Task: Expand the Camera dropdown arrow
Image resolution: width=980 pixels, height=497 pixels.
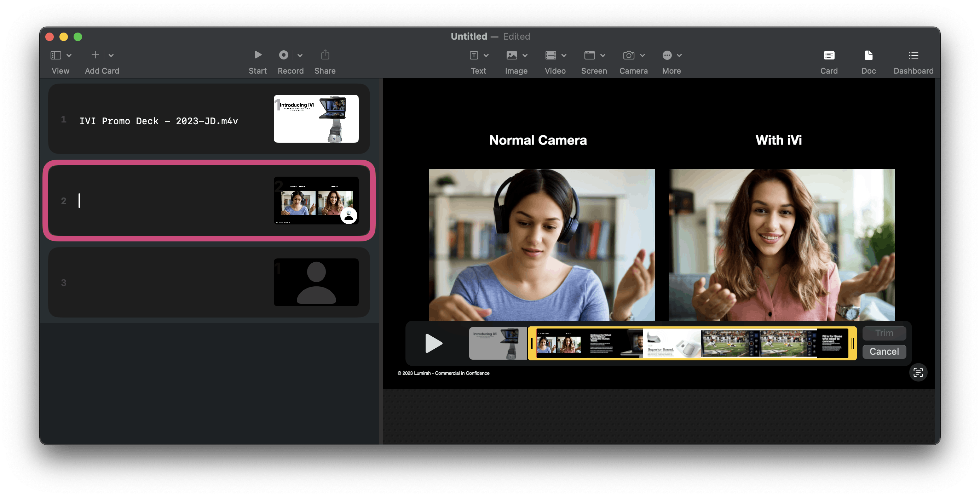Action: pos(642,56)
